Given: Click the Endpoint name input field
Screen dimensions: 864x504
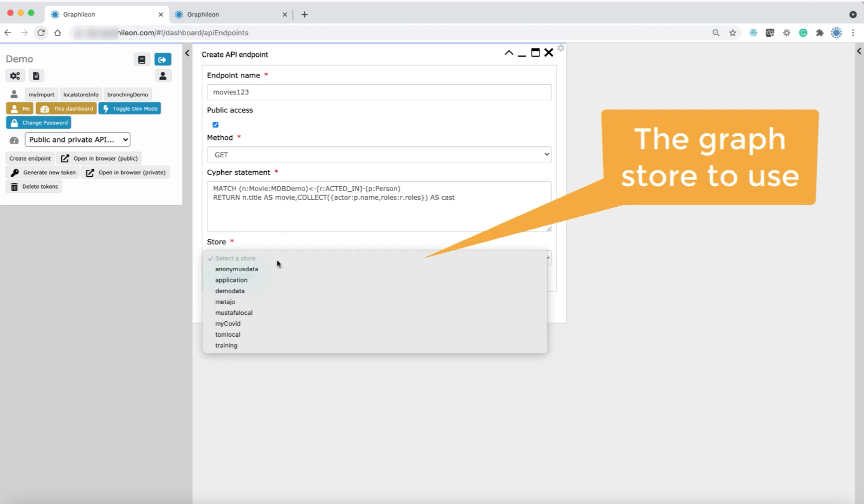Looking at the screenshot, I should click(378, 92).
